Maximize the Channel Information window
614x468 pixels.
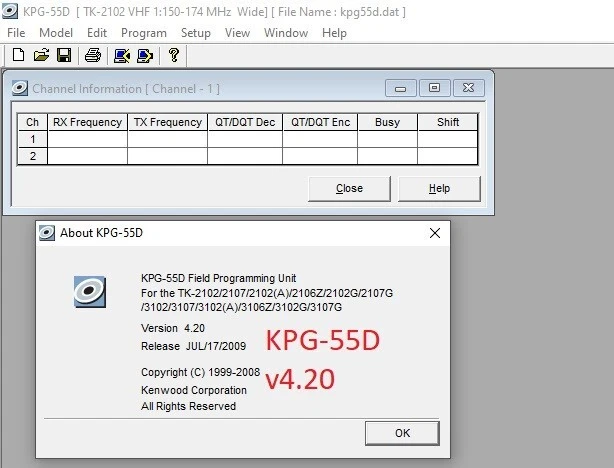pyautogui.click(x=434, y=88)
